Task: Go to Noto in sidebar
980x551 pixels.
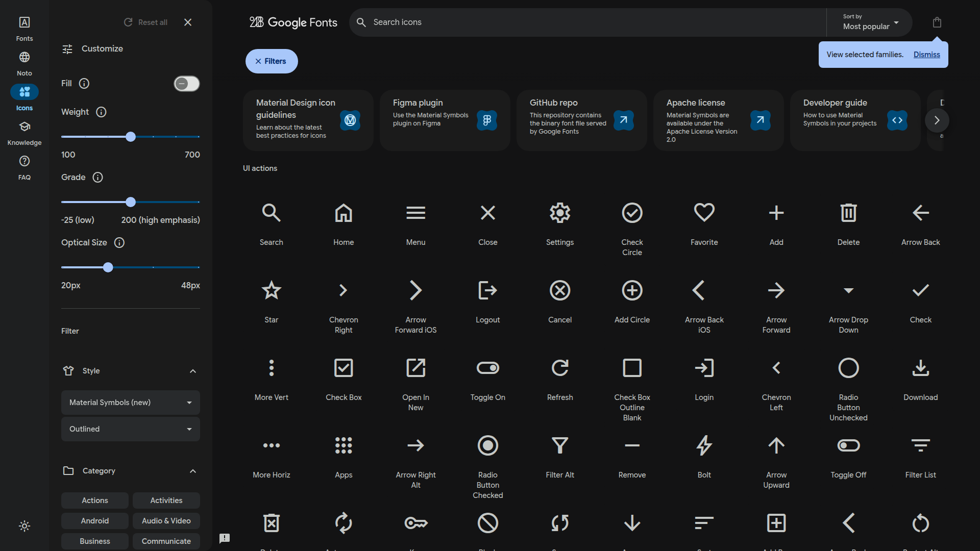Action: 24,63
